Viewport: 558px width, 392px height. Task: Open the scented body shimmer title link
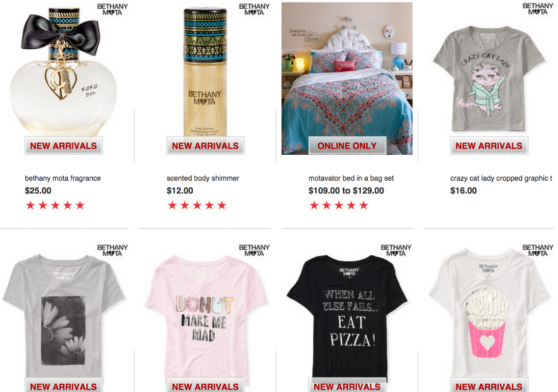tap(203, 178)
